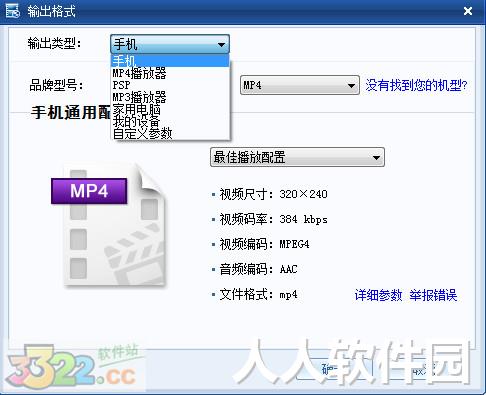Choose 家用电脑 from the list
The height and width of the screenshot is (395, 486).
click(170, 109)
